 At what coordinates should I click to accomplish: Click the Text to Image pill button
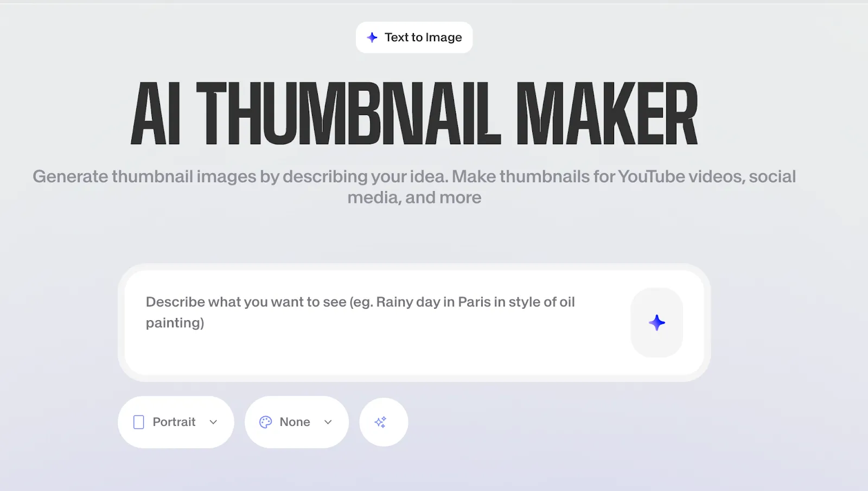click(x=414, y=37)
